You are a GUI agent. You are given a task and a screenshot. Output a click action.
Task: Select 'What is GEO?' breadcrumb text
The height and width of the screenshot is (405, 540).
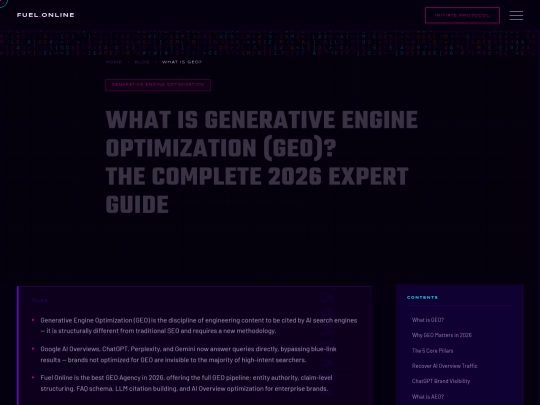[x=181, y=62]
